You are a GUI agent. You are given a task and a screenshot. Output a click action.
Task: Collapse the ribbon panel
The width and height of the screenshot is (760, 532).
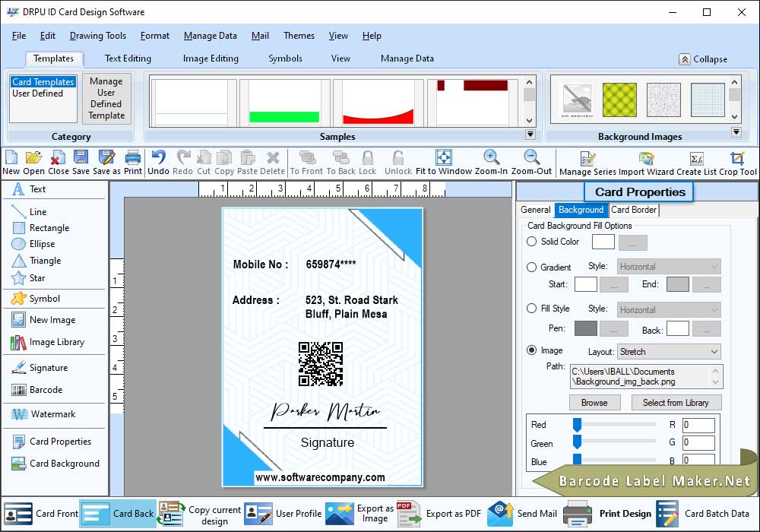click(x=703, y=59)
